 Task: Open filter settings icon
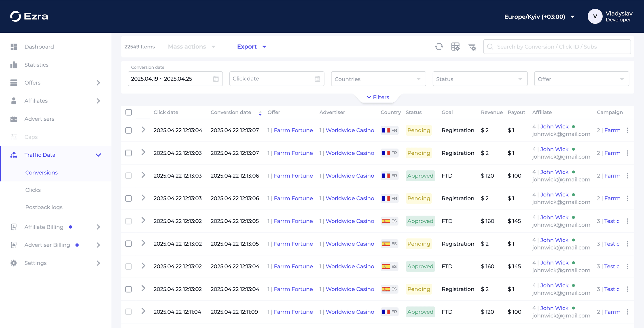click(472, 47)
